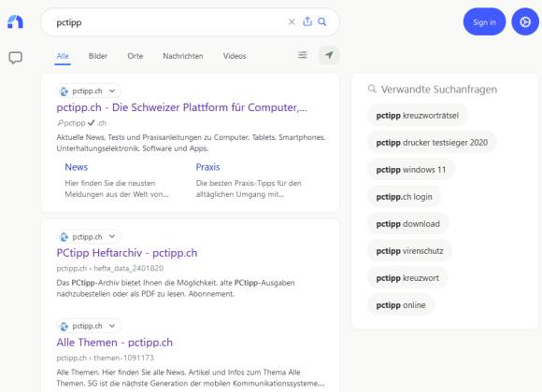Click the favicon of the first pctipp.ch result
Viewport: 542px width, 392px height.
[x=64, y=91]
